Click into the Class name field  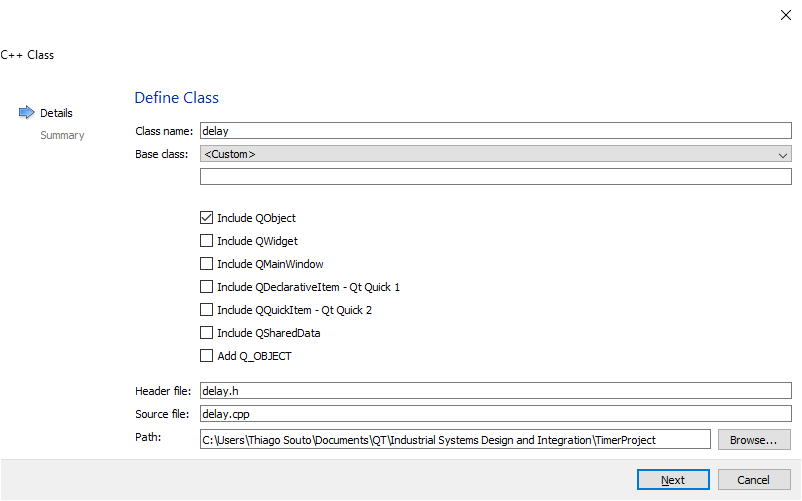coord(495,130)
